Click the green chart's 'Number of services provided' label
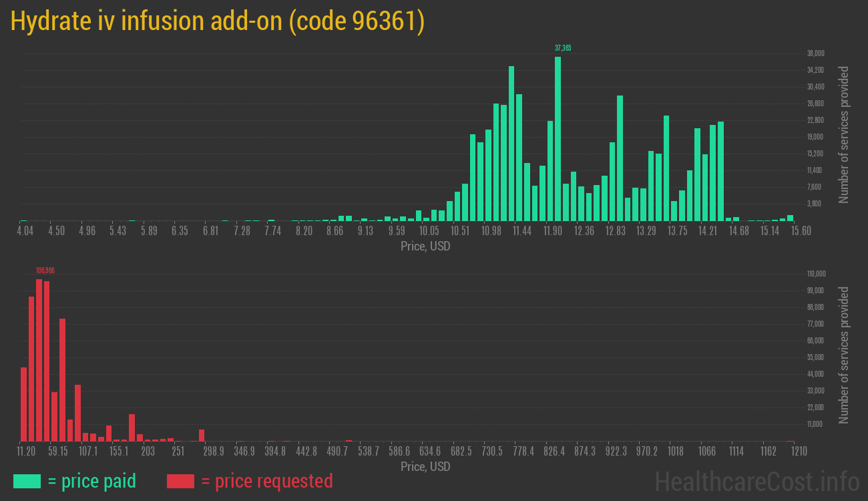868x501 pixels. [x=843, y=135]
